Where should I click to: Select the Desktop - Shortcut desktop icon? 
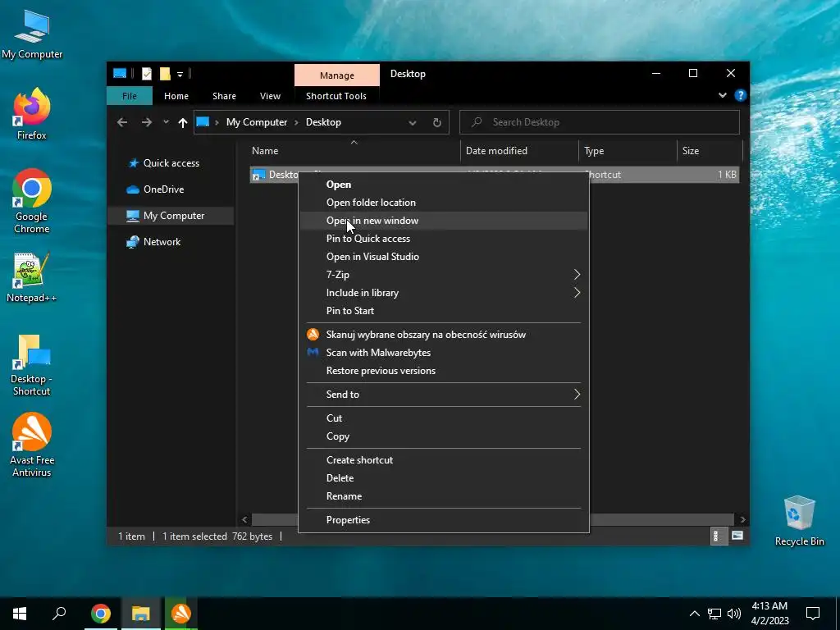[32, 365]
